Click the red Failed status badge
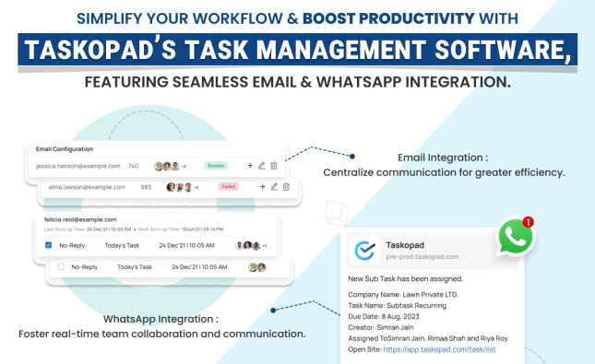The height and width of the screenshot is (364, 595). [x=228, y=186]
